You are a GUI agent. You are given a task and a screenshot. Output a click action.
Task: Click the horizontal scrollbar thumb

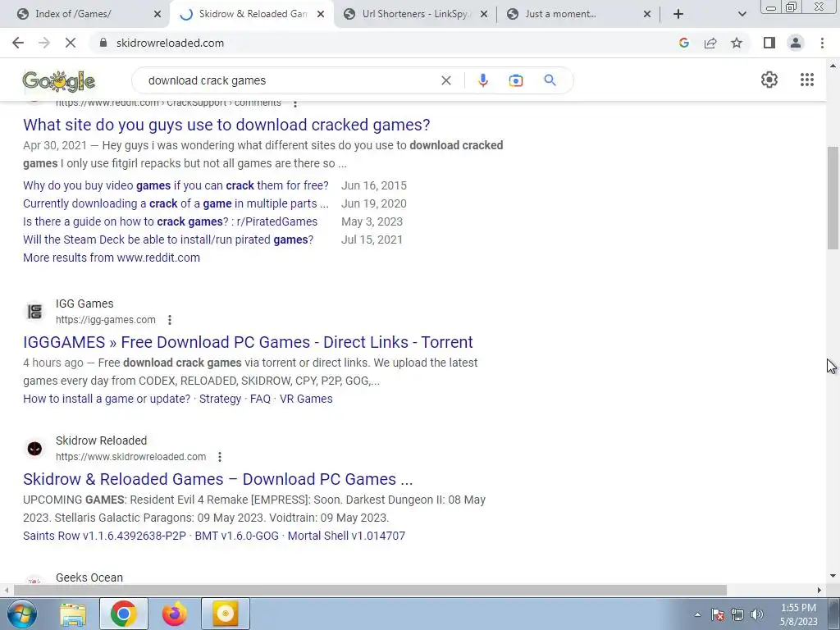(370, 591)
